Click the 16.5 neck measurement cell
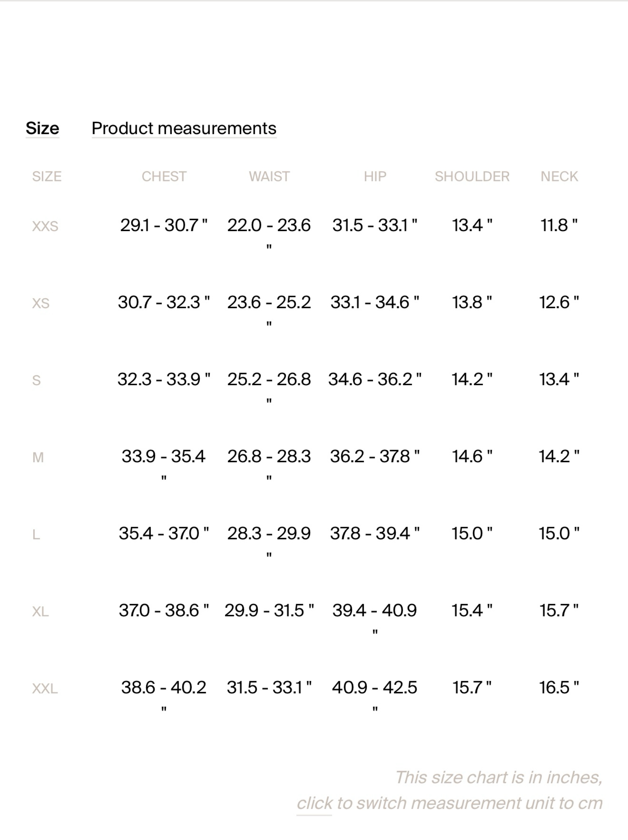Screen dimensions: 628x840 559,687
